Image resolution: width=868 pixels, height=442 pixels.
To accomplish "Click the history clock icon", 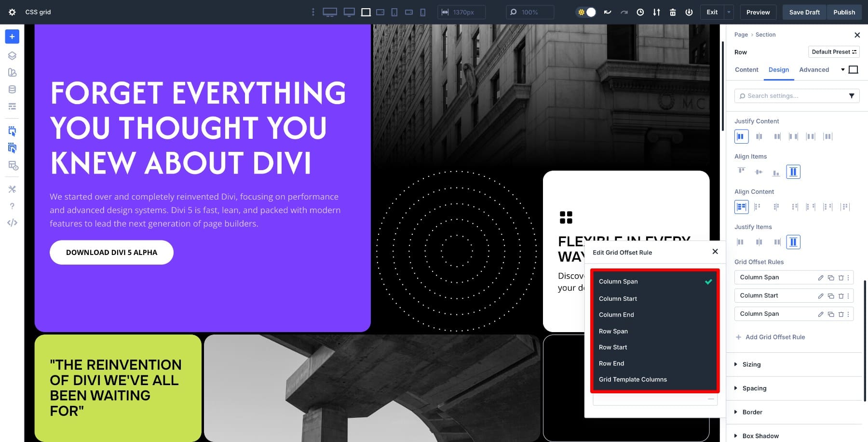I will click(x=640, y=12).
